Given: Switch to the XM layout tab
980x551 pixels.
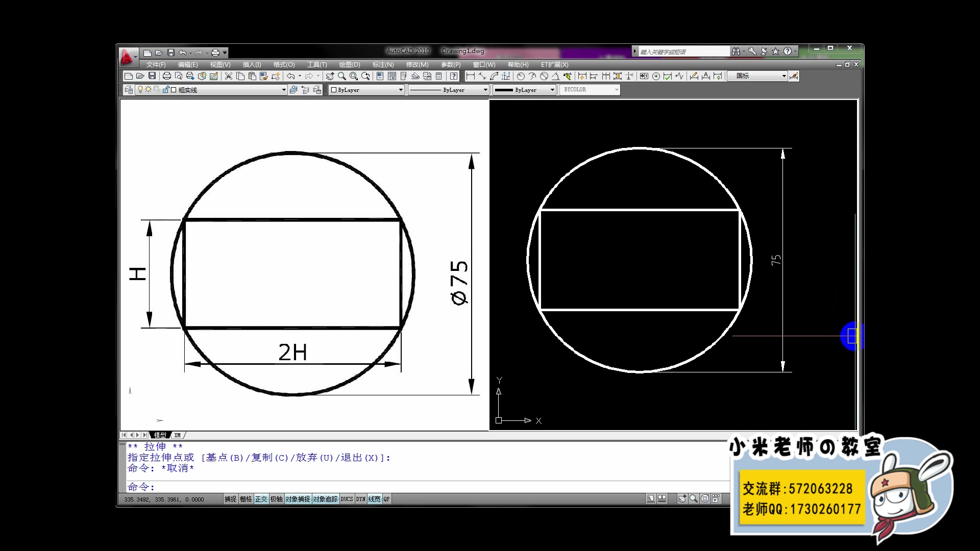Looking at the screenshot, I should (177, 435).
